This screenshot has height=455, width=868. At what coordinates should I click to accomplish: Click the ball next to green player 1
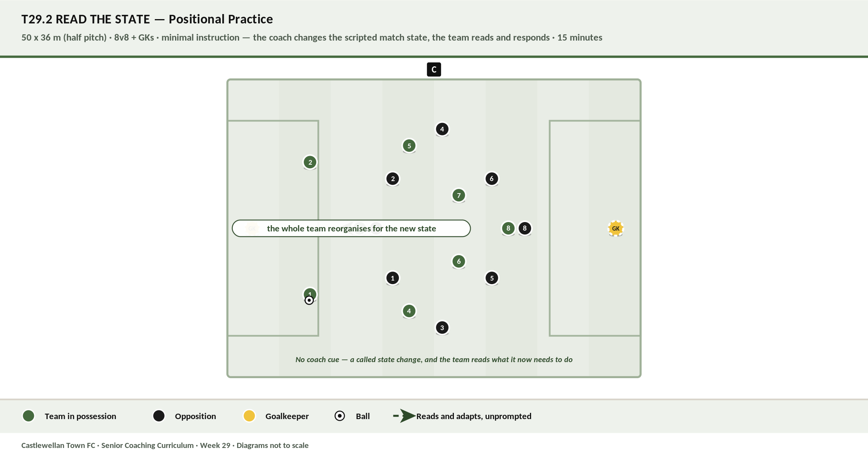point(309,300)
